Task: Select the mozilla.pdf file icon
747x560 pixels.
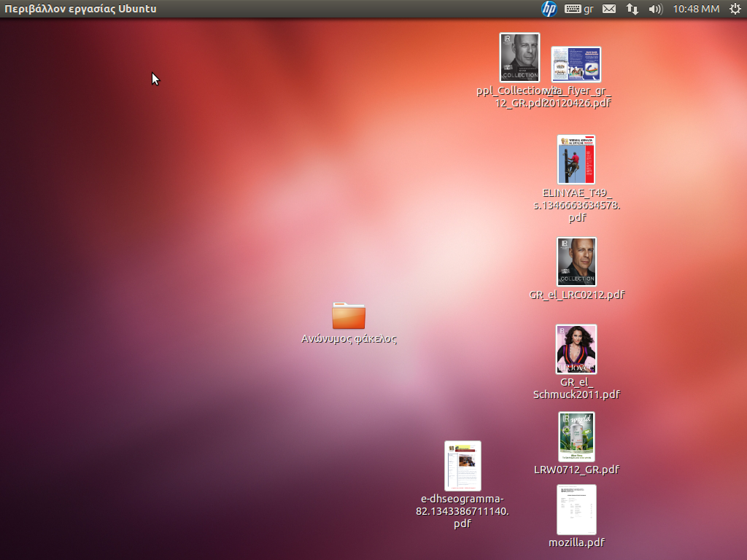Action: (x=576, y=510)
